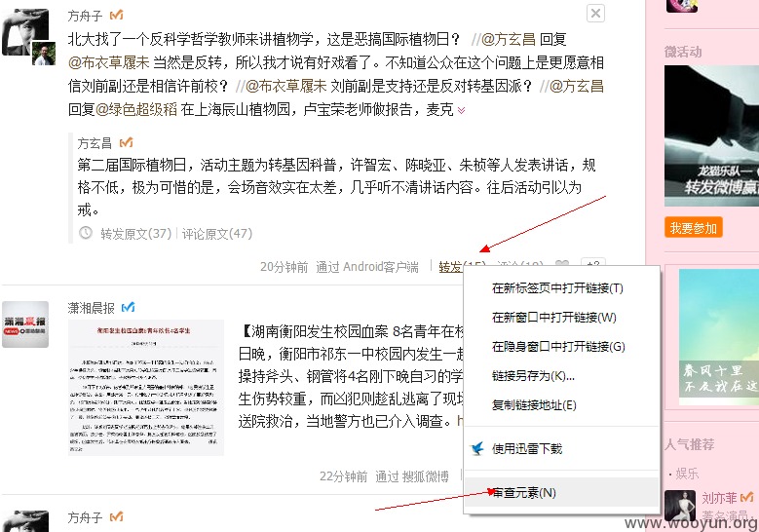Screen dimensions: 759x532
Task: Open 评论原文(47) link
Action: pyautogui.click(x=217, y=234)
